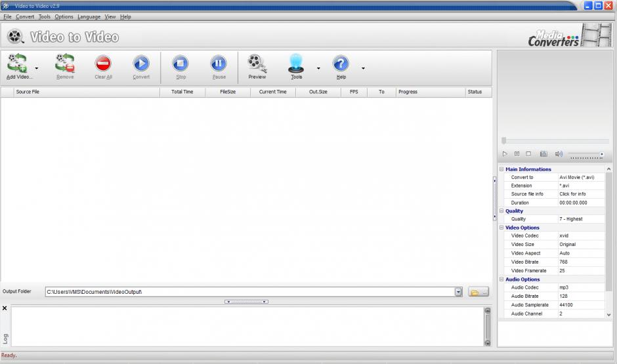Click the vertical panel splitter handle
This screenshot has height=364, width=617.
click(495, 198)
